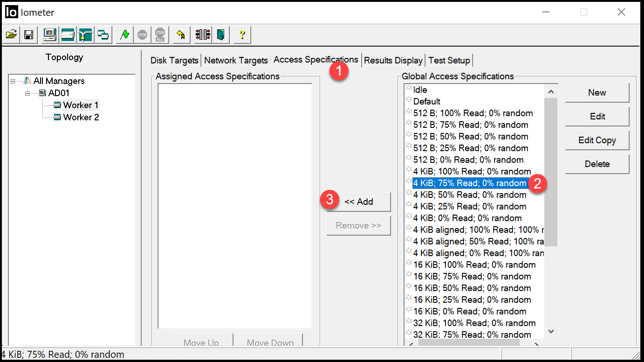Collapse the All Managers tree node

[x=13, y=81]
